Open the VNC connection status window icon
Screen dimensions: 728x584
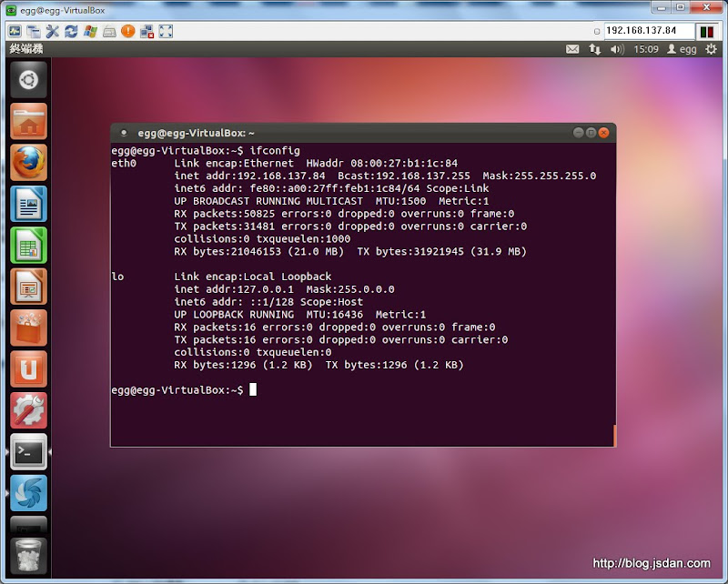(15, 31)
